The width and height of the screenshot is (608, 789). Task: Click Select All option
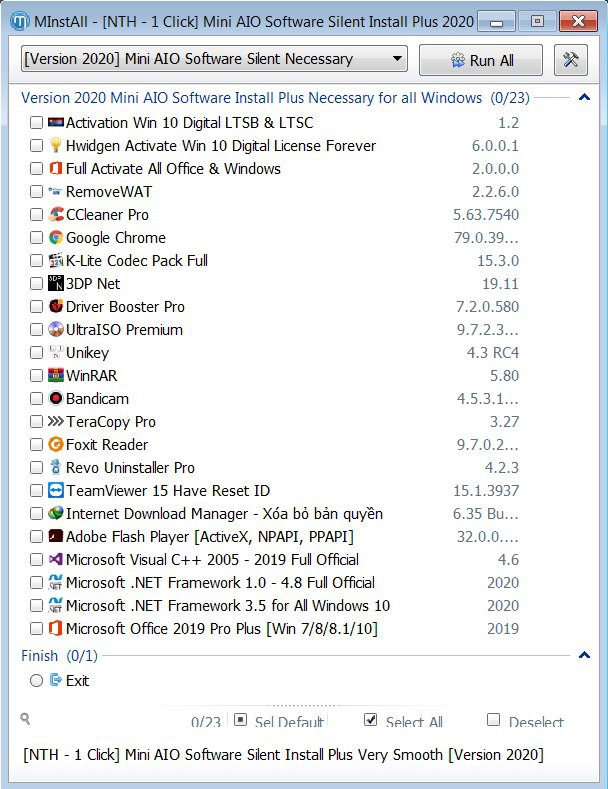[x=404, y=721]
